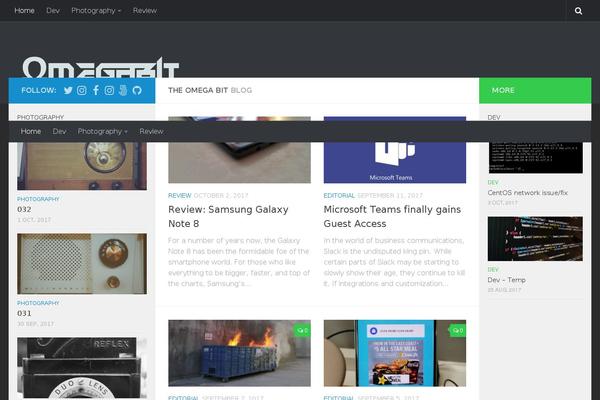
Task: Click 'SEPTEMBER 11, 2017' post date
Action: point(390,196)
